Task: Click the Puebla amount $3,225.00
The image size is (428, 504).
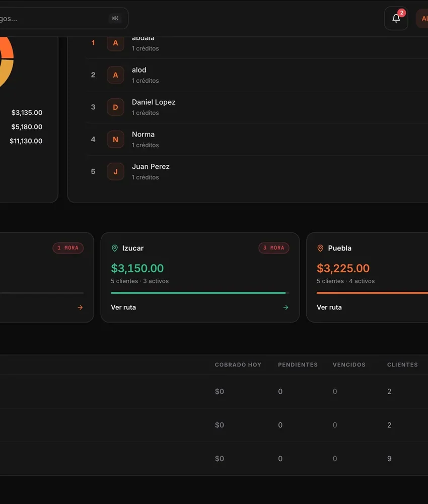Action: click(x=343, y=268)
